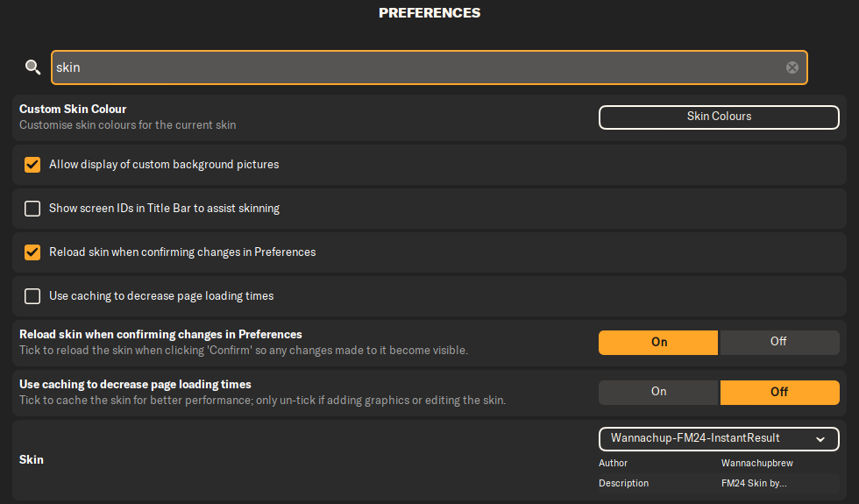Screen dimensions: 859x504
Task: Set Reload skin option to On
Action: click(658, 342)
